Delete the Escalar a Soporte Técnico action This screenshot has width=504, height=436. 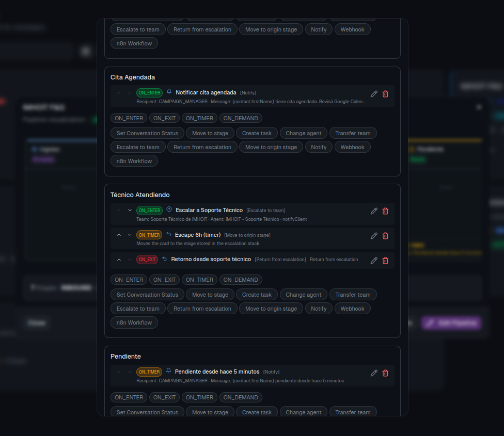[385, 211]
